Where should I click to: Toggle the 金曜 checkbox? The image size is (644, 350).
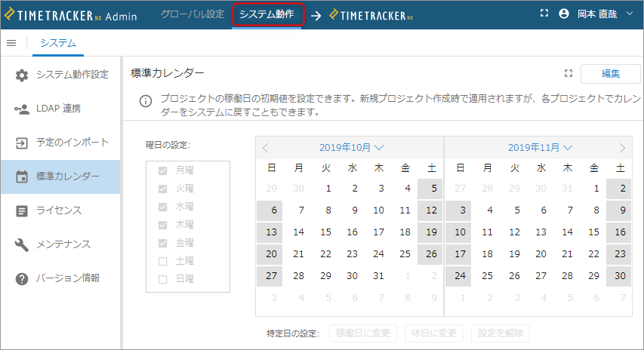pyautogui.click(x=162, y=243)
